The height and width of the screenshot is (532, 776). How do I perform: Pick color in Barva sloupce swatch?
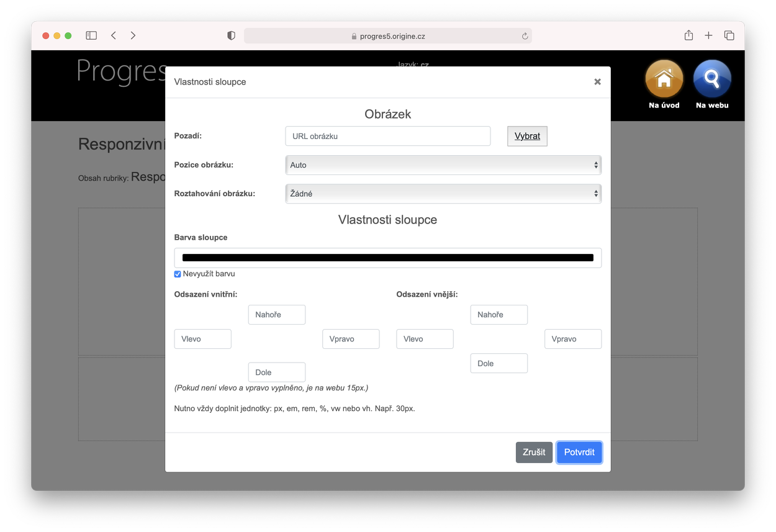click(387, 258)
